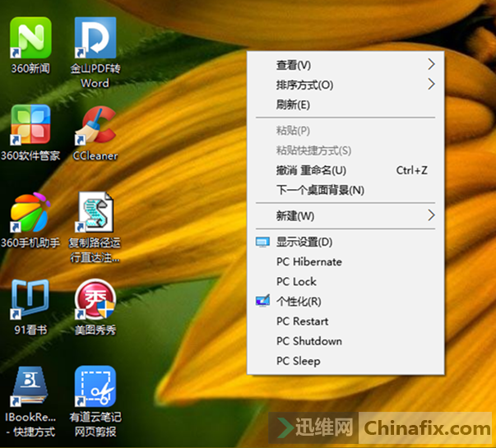The width and height of the screenshot is (496, 448).
Task: Select the IBookReader shortcut icon
Action: [30, 388]
